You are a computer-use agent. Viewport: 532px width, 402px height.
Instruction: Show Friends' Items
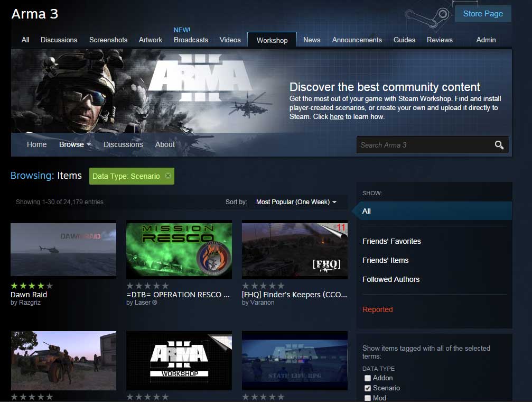pyautogui.click(x=386, y=260)
